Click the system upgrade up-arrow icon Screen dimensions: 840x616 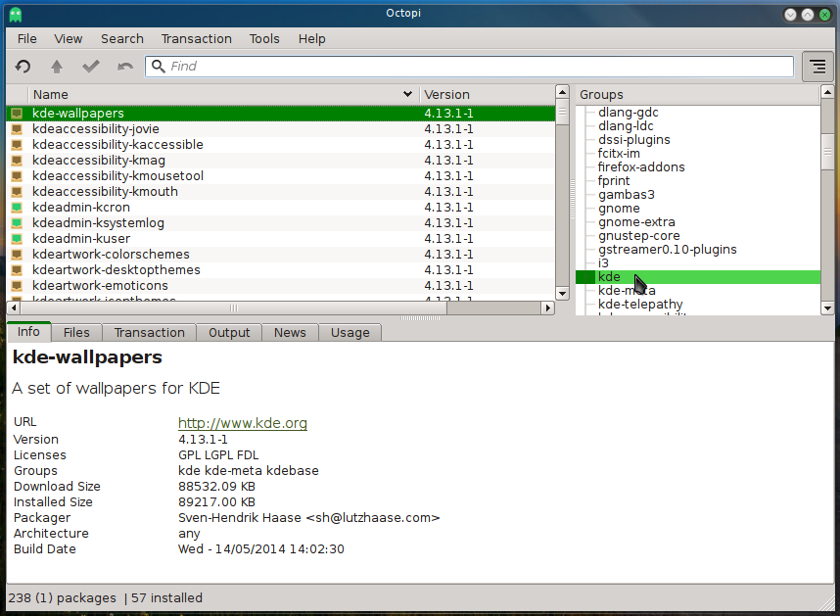[57, 67]
